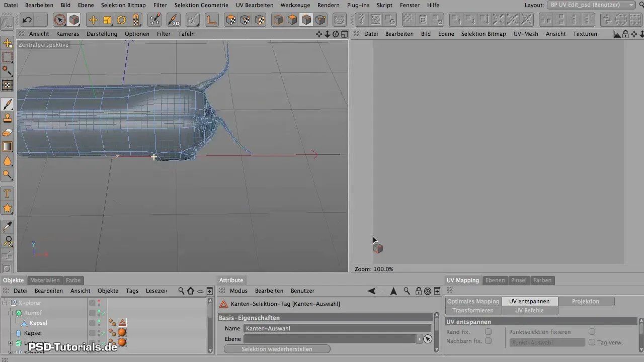
Task: Switch to the Ebenen tab
Action: click(495, 280)
